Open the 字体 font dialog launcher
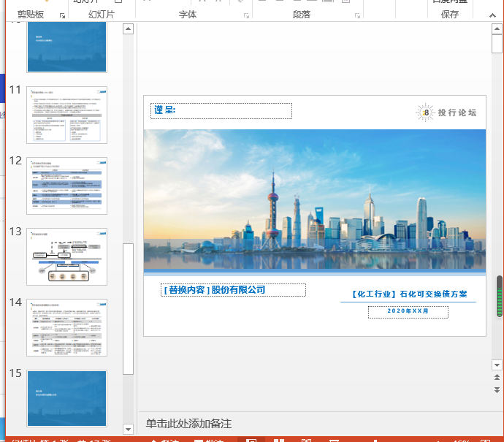 (x=246, y=16)
